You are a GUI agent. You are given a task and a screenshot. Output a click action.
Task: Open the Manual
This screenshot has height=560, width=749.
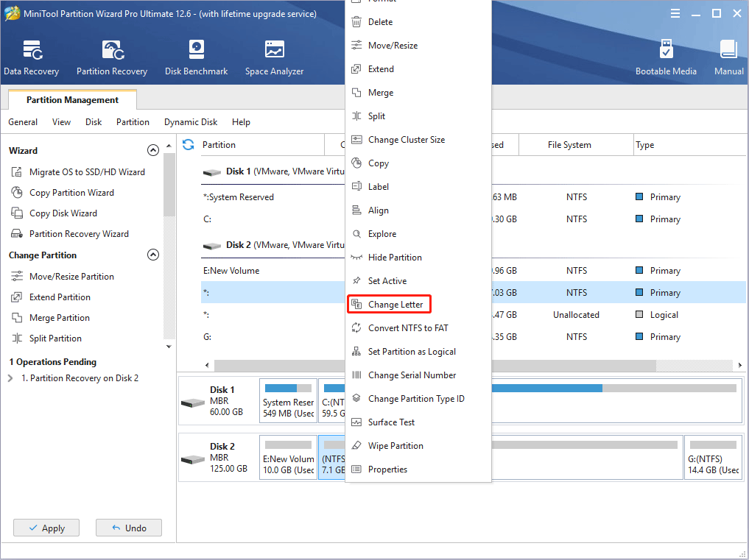click(729, 58)
